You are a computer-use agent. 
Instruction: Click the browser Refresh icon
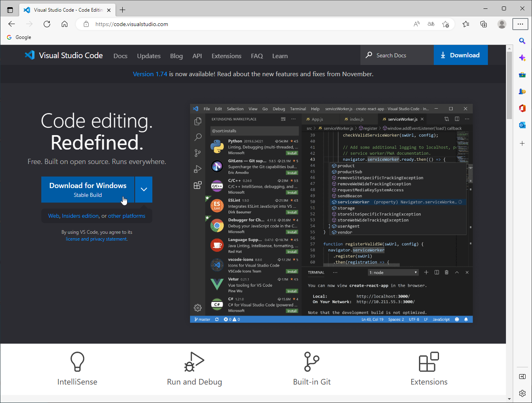click(x=47, y=24)
